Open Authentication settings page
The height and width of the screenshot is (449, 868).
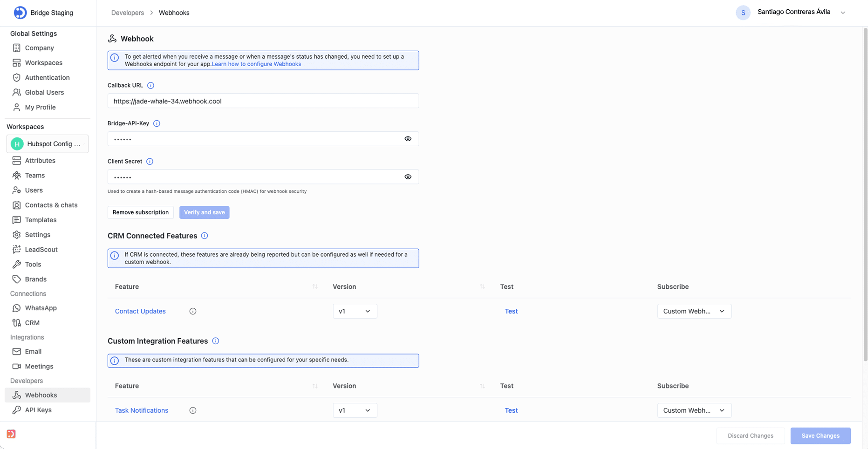pos(48,78)
